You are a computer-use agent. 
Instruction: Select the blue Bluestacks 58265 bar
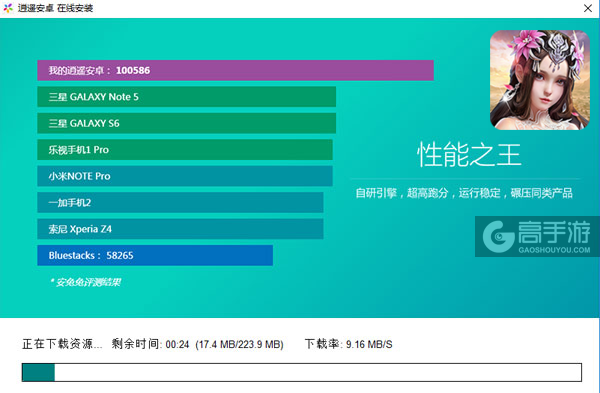click(x=155, y=255)
